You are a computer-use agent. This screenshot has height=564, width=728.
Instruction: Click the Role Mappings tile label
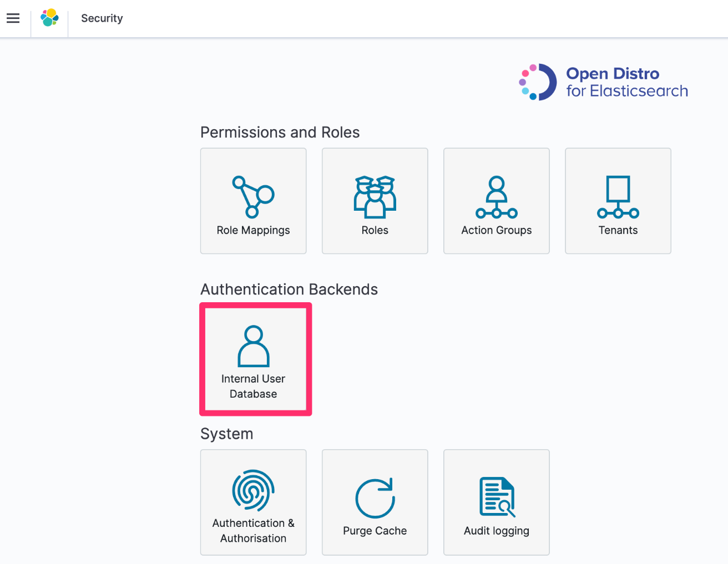click(253, 230)
